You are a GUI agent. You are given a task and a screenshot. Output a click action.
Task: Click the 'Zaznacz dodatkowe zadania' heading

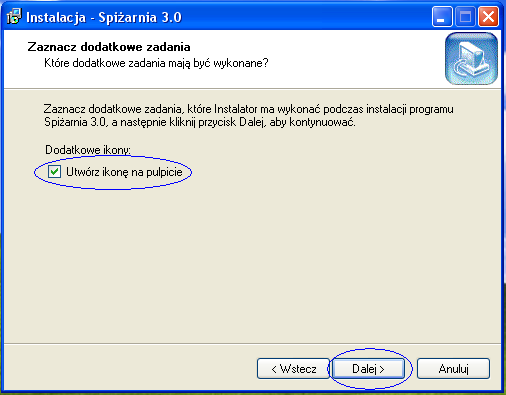coord(109,47)
